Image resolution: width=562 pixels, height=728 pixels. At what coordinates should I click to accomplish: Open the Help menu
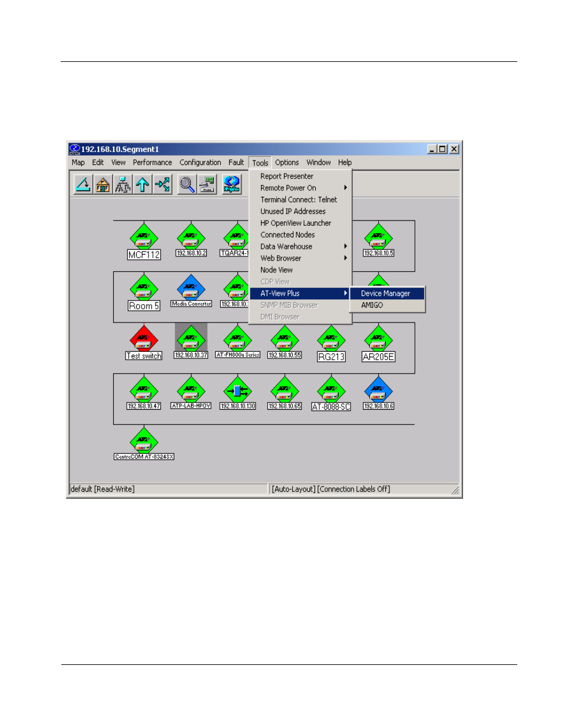[345, 163]
